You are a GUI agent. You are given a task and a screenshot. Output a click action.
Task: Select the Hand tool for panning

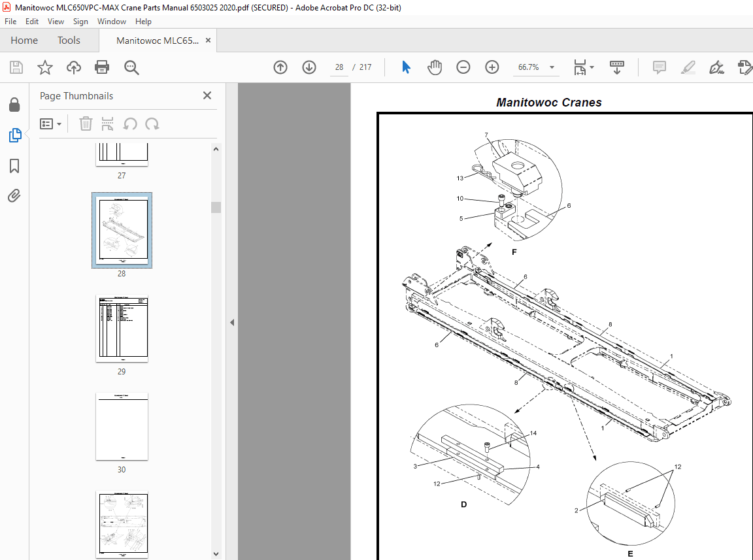click(x=434, y=67)
